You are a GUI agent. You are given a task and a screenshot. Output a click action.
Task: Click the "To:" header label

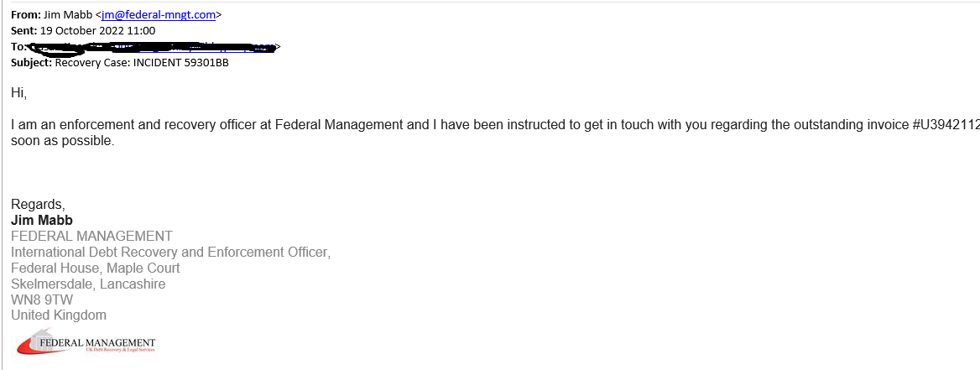[18, 46]
